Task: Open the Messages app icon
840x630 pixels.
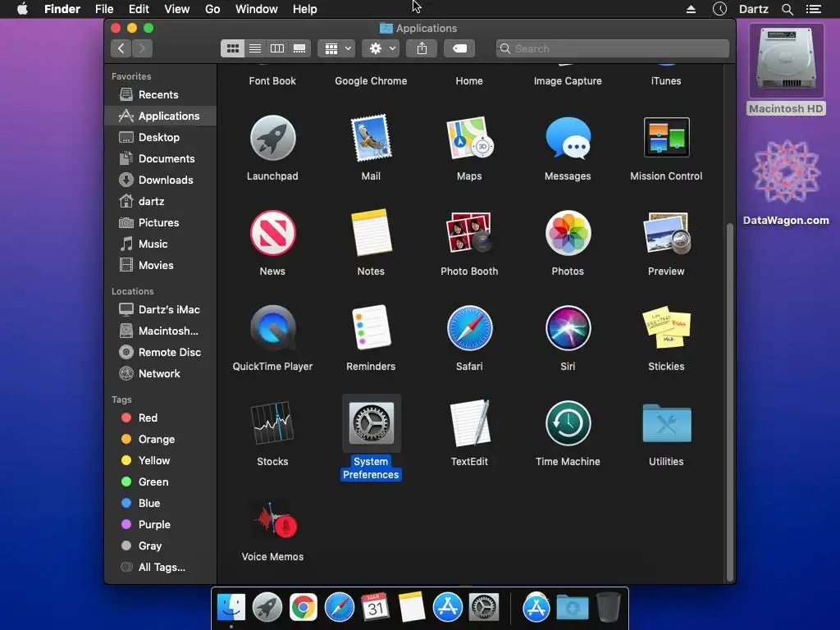Action: point(568,138)
